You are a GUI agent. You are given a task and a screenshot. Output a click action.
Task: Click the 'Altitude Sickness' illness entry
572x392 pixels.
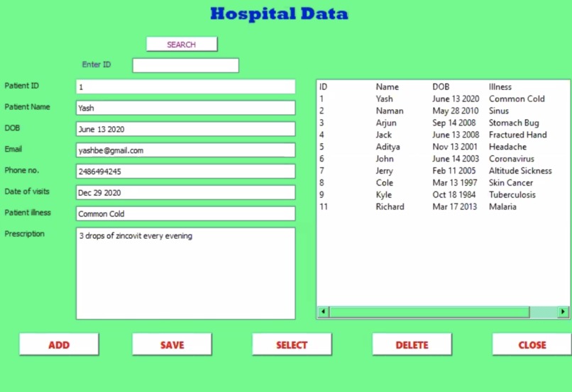(521, 171)
